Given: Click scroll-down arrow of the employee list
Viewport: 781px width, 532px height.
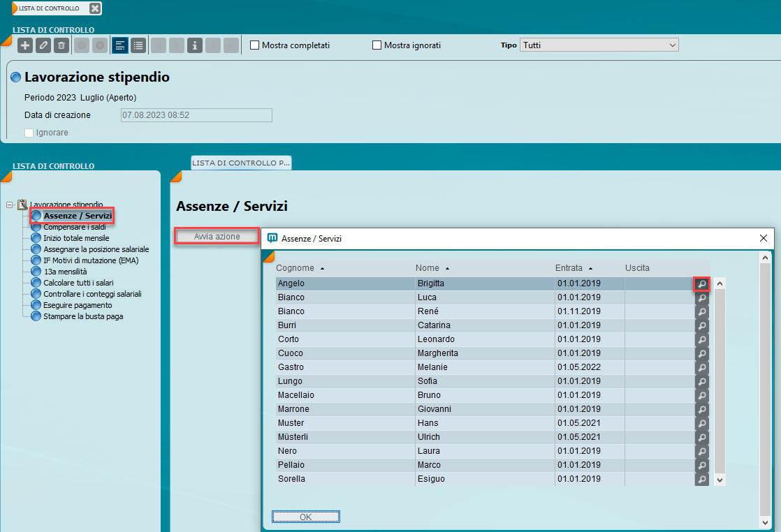Looking at the screenshot, I should click(x=720, y=480).
